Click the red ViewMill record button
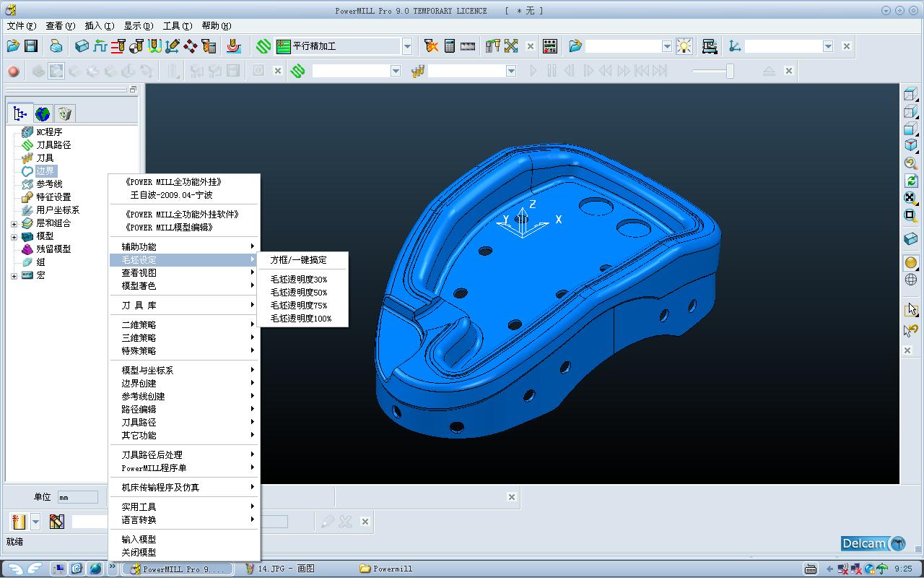The height and width of the screenshot is (578, 924). (13, 71)
